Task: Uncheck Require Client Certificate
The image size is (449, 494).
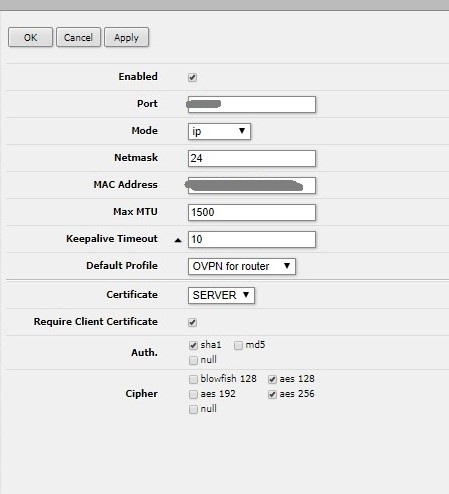Action: tap(192, 322)
